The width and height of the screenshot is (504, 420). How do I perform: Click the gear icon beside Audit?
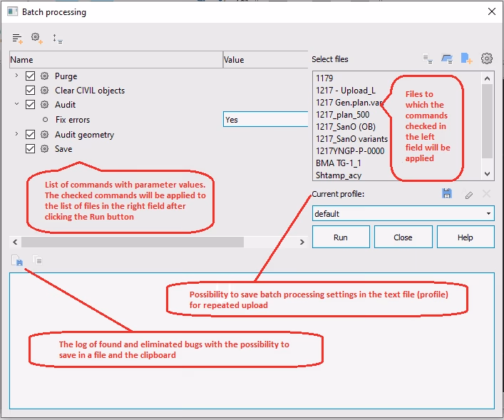[x=45, y=105]
